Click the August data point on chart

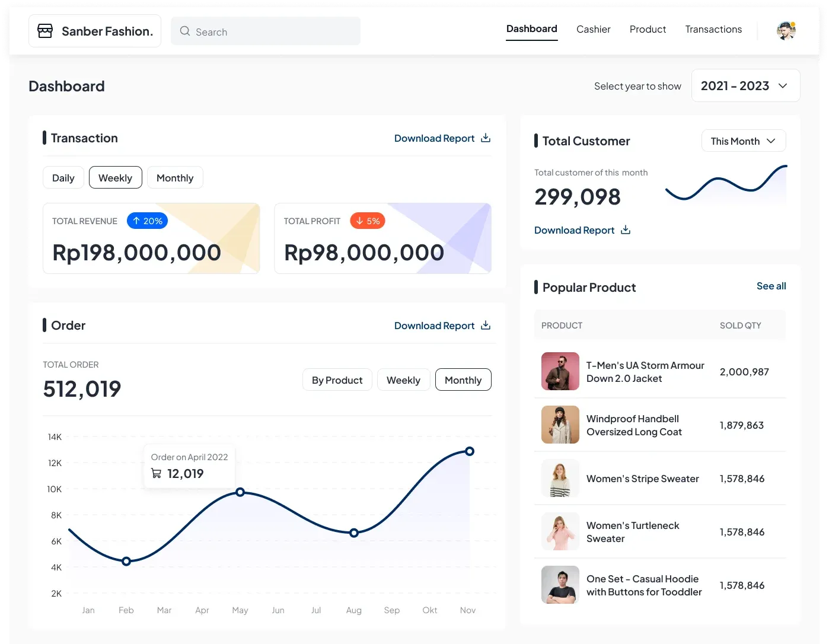[354, 533]
